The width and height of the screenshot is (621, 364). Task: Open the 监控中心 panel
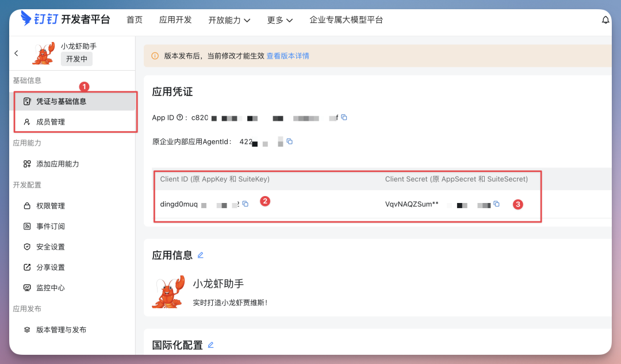[49, 288]
